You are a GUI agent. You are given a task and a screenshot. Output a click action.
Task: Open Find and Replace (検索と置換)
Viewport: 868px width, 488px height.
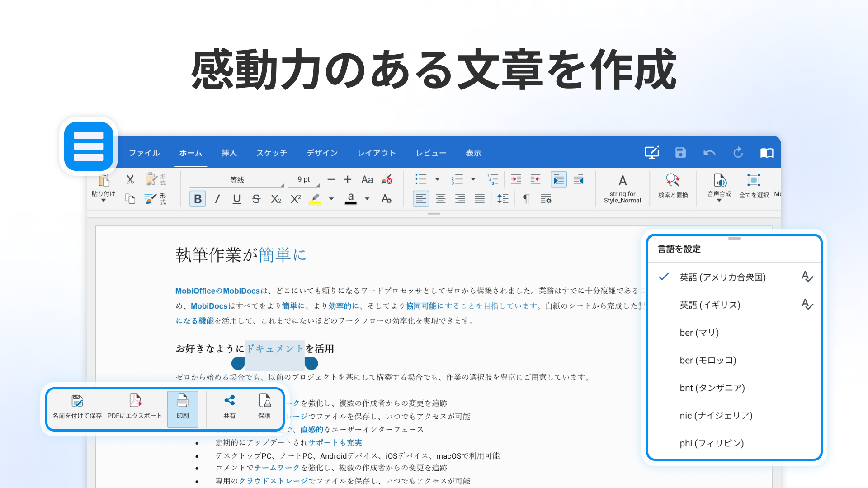673,185
